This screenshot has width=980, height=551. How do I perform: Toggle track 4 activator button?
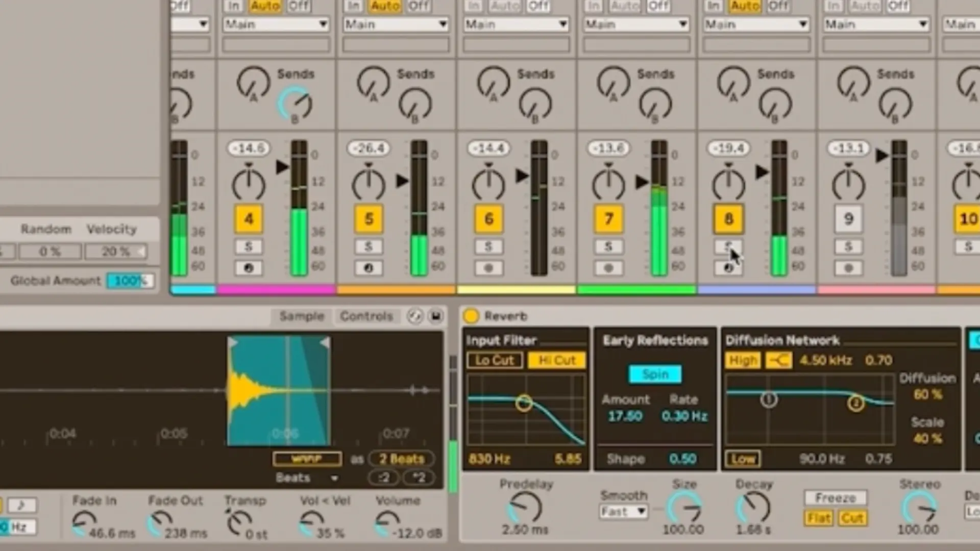pos(249,219)
